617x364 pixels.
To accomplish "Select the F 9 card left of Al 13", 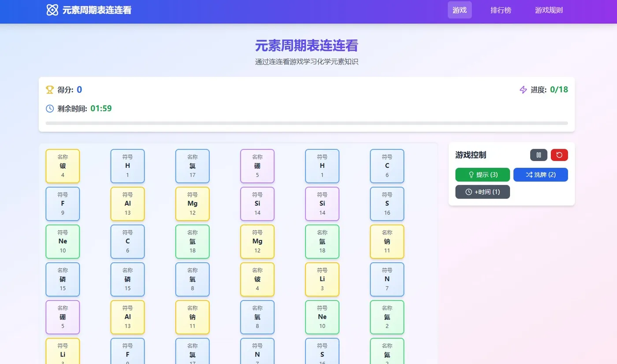I will [x=63, y=204].
